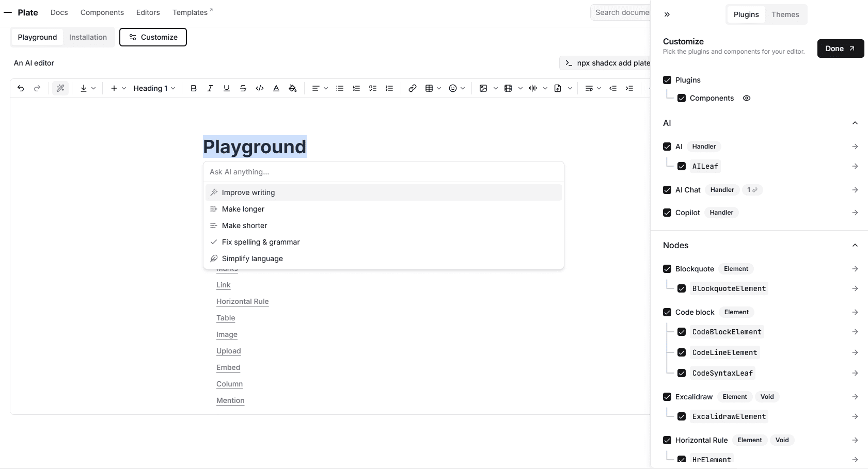Toggle the AI magic wand toolbar icon

pos(60,88)
